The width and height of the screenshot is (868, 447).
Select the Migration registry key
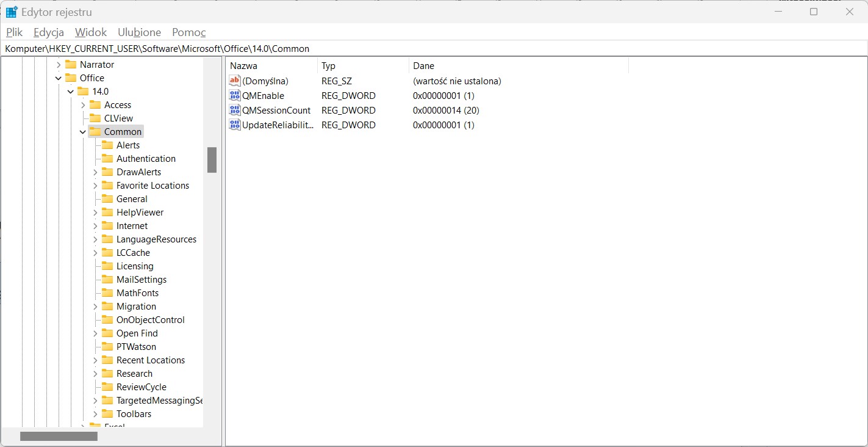tap(137, 307)
